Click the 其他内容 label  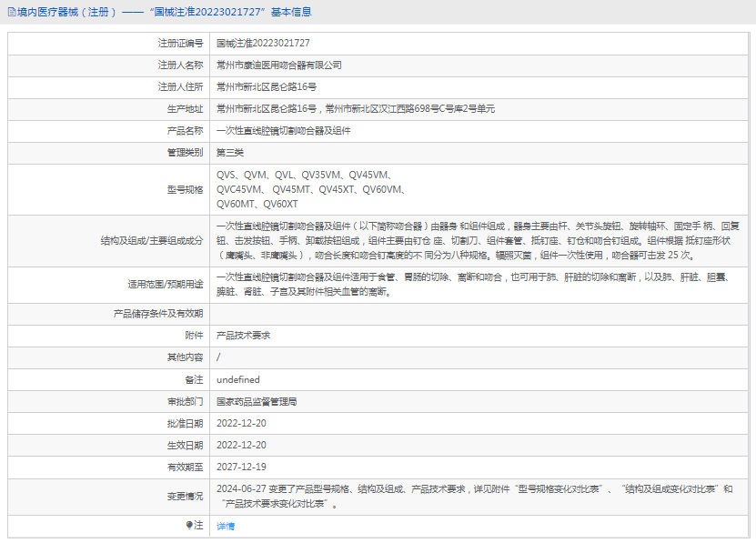(186, 357)
